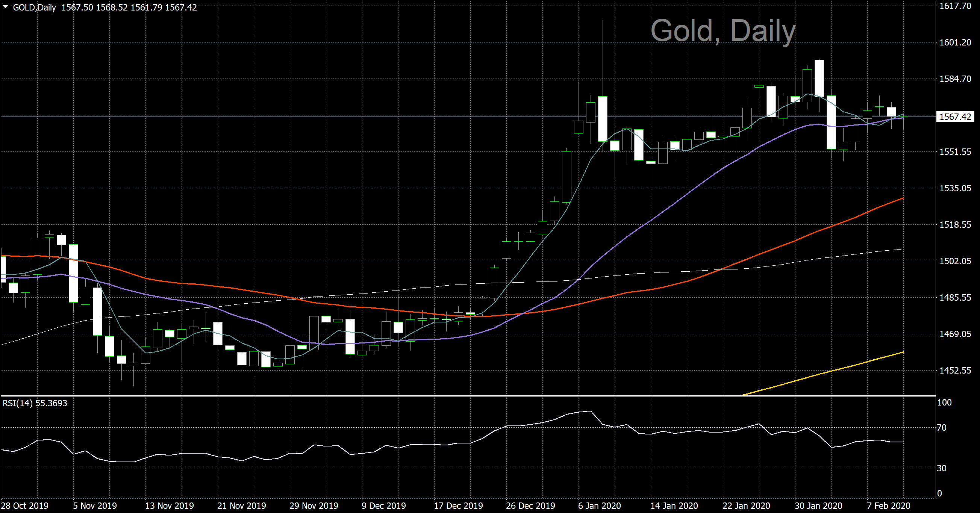Click the RSI 0 level label
The image size is (980, 513).
coord(940,493)
